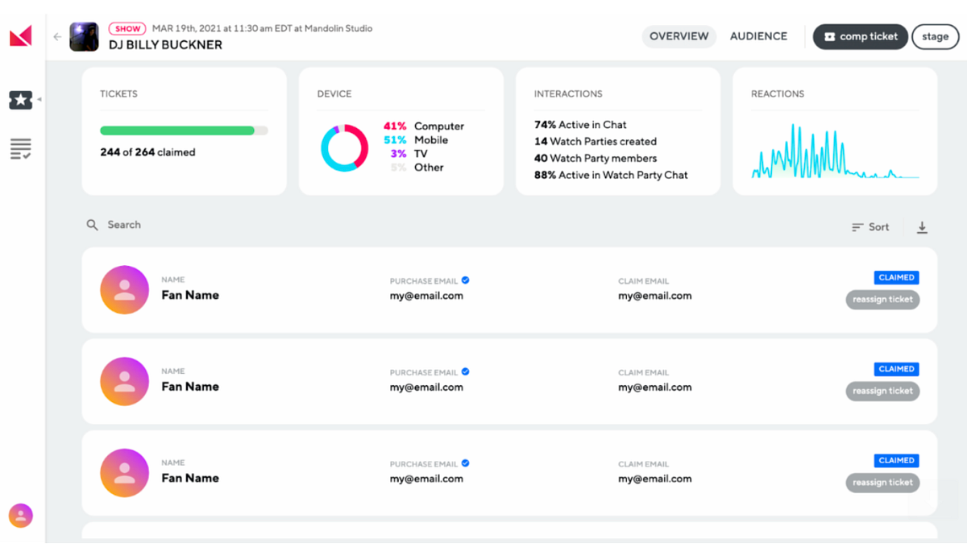Viewport: 967px width, 560px height.
Task: Open the Sort options
Action: (870, 227)
